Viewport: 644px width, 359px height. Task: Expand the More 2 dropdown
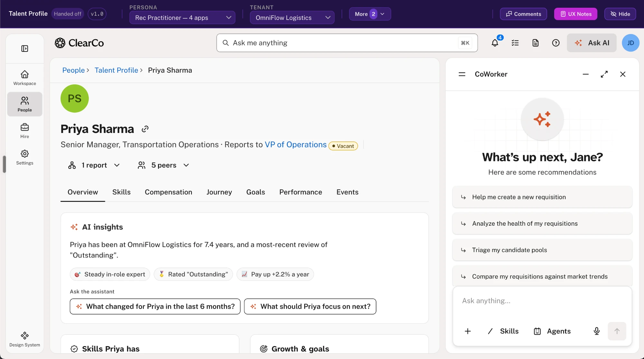point(370,14)
